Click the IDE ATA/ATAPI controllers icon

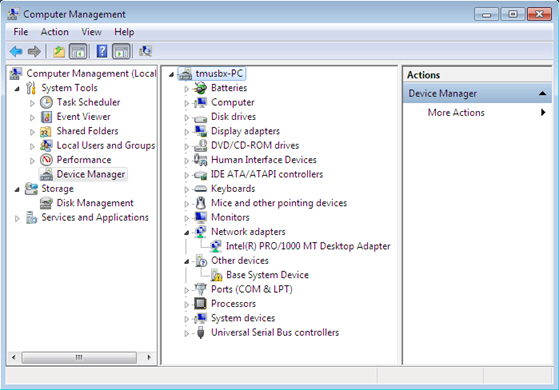click(200, 175)
